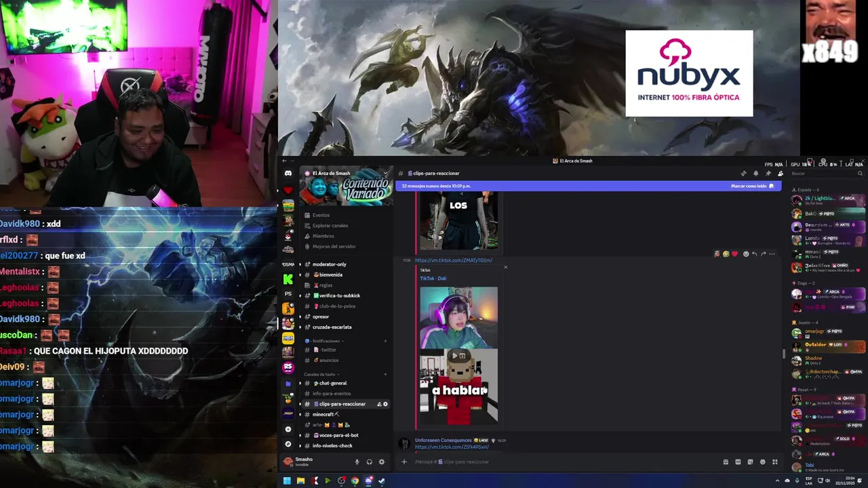Edit clips-para-reaccionar channel settings gear
This screenshot has height=488, width=868.
pyautogui.click(x=386, y=404)
